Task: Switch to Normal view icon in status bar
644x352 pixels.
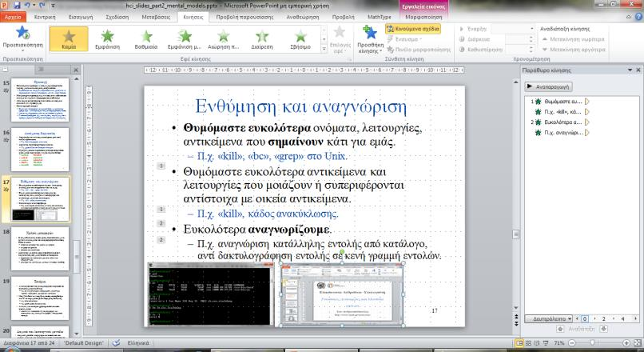Action: 519,342
